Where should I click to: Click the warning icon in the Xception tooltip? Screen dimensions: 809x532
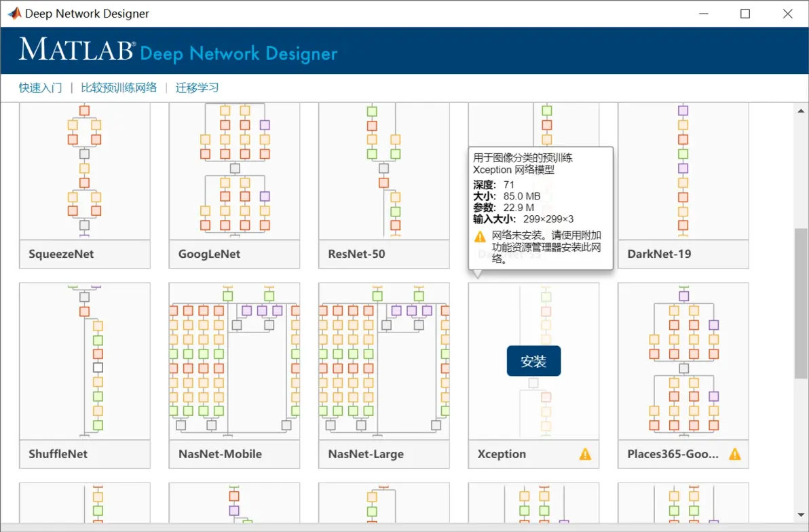480,236
